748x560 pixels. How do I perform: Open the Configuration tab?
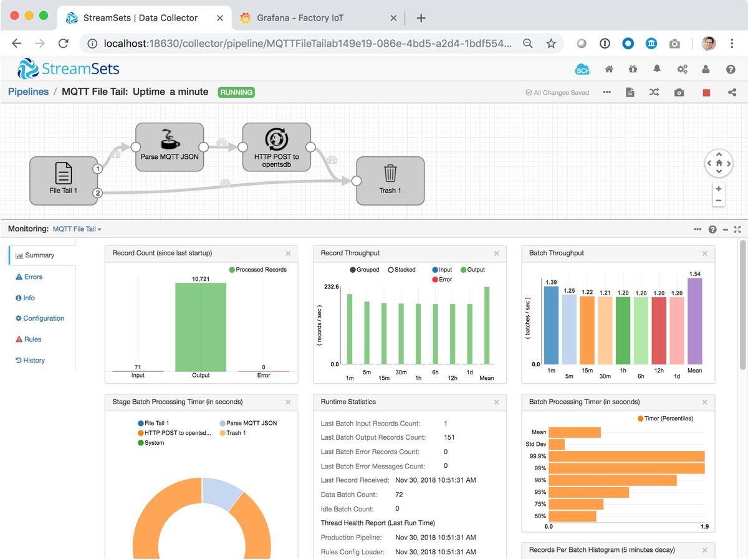(40, 318)
